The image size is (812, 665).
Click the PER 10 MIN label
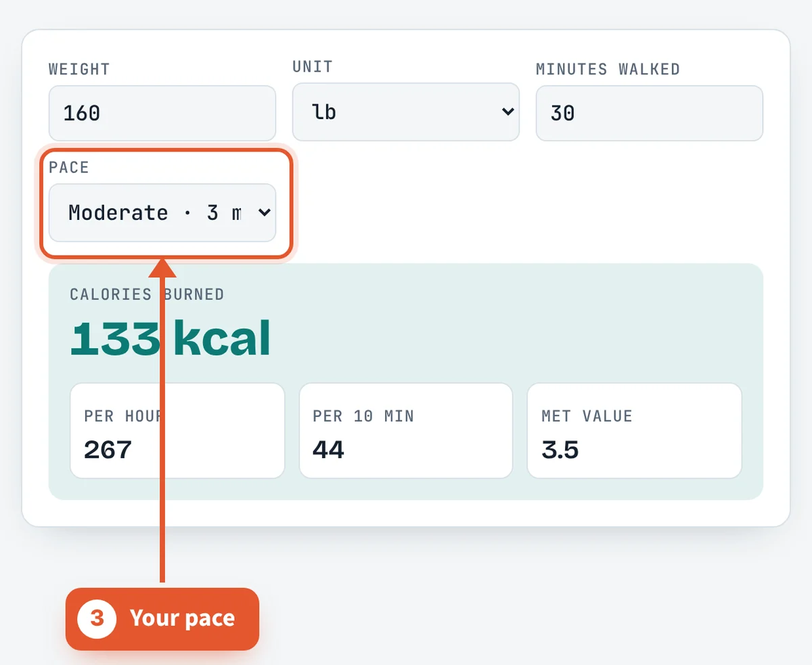tap(363, 416)
